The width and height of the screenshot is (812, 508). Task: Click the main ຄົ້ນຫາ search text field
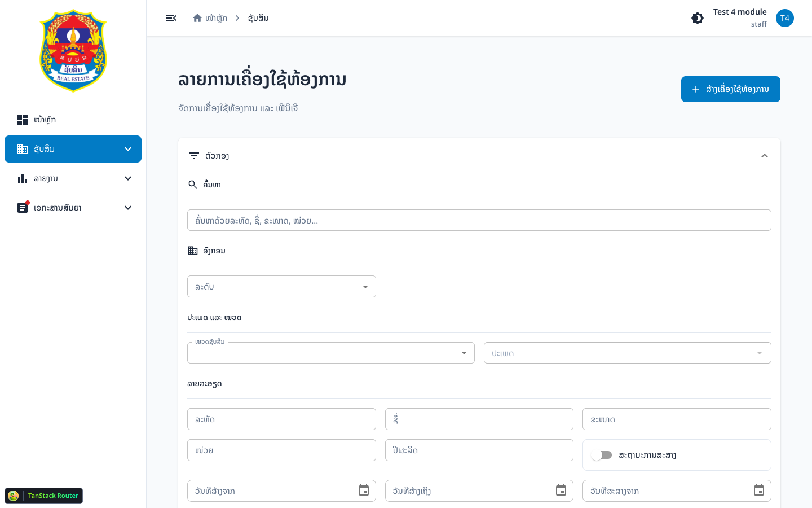[x=479, y=220]
